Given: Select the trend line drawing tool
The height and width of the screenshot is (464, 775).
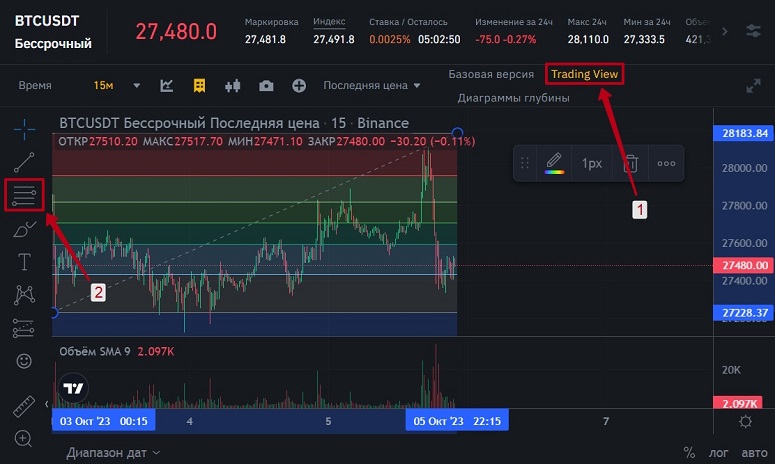Looking at the screenshot, I should (24, 161).
